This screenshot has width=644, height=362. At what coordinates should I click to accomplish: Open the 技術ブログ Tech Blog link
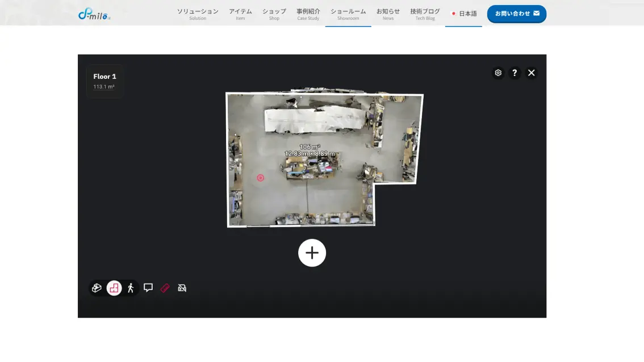tap(425, 14)
